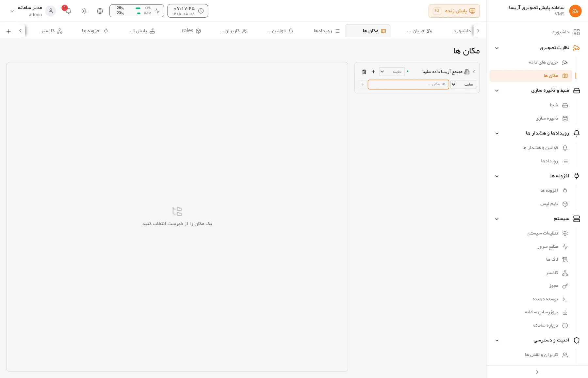The width and height of the screenshot is (588, 378).
Task: Open the سایت dropdown beside name input
Action: coord(463,84)
